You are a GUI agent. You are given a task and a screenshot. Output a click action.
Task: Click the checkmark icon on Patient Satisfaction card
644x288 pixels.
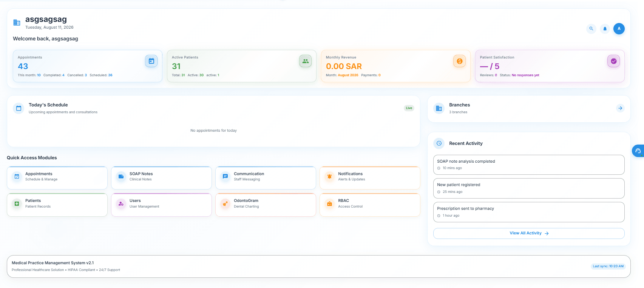[613, 61]
